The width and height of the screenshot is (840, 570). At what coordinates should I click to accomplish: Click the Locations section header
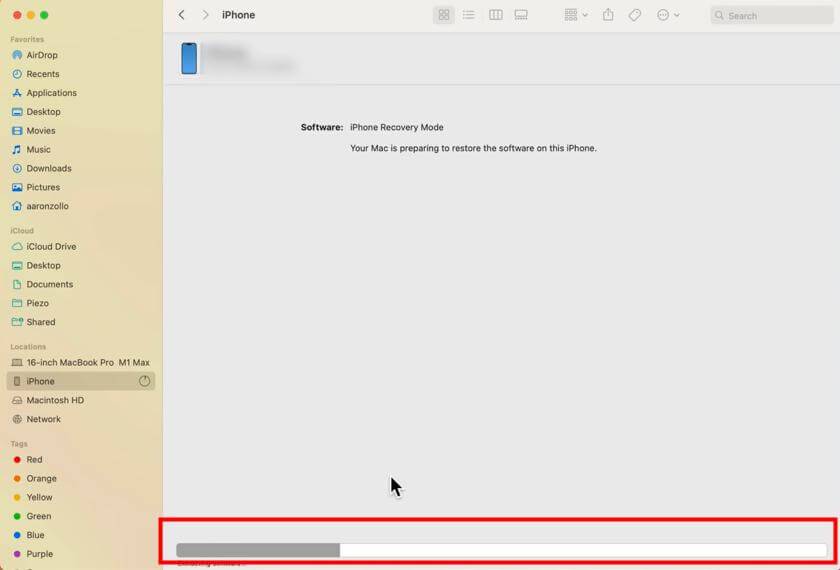[28, 347]
